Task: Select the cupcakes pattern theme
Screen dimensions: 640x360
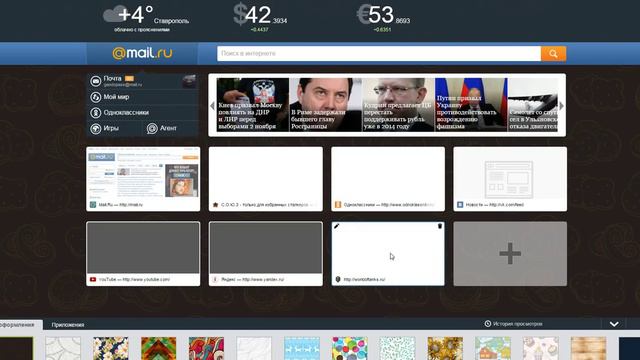Action: (x=540, y=349)
